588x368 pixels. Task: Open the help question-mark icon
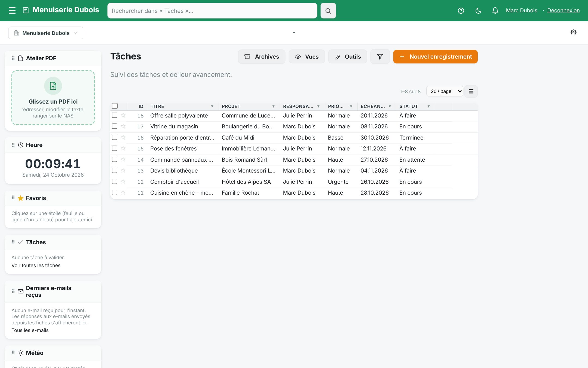(x=461, y=11)
